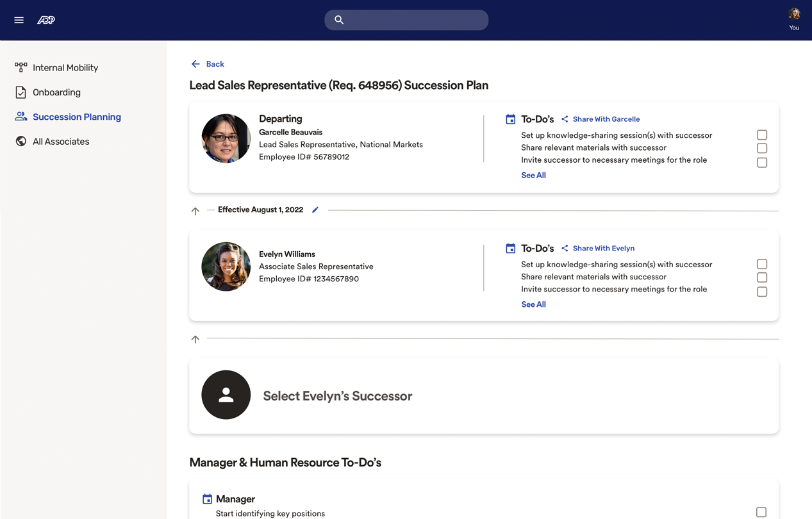Expand Garcelle's to-do list with See All
This screenshot has height=519, width=812.
[x=533, y=175]
